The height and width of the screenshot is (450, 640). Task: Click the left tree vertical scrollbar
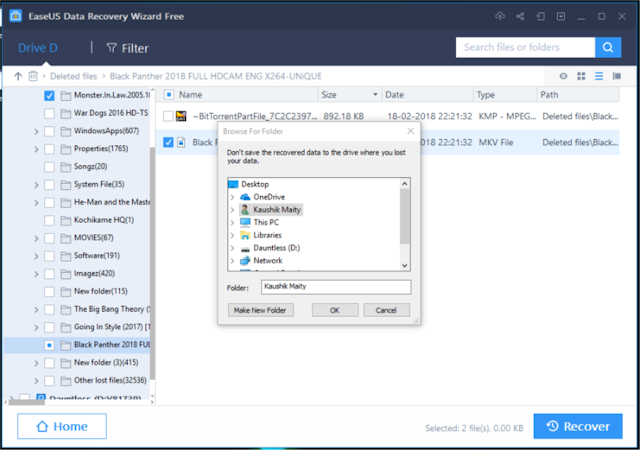153,261
